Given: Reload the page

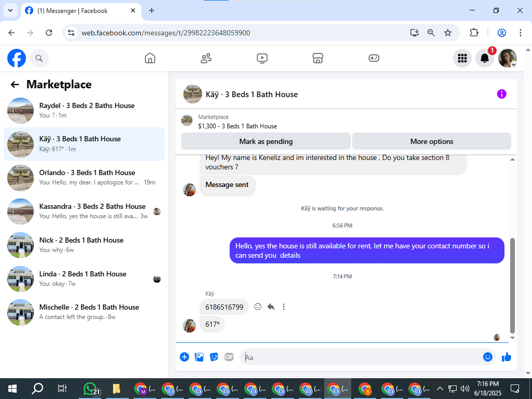Looking at the screenshot, I should click(x=49, y=33).
